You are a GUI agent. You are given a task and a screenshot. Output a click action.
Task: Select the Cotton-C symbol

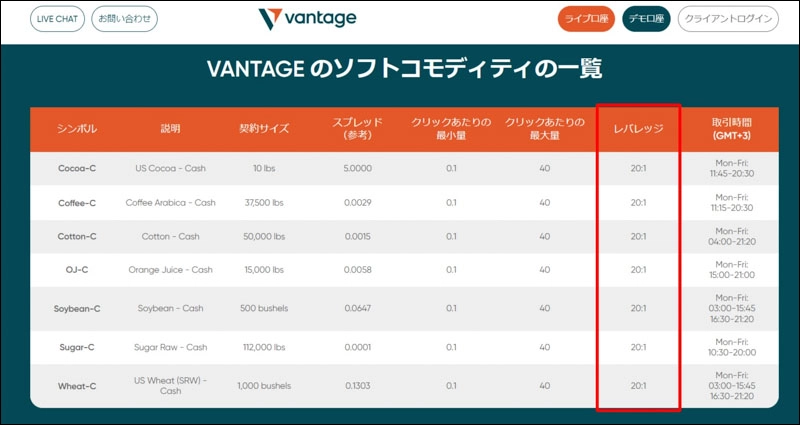pyautogui.click(x=77, y=237)
